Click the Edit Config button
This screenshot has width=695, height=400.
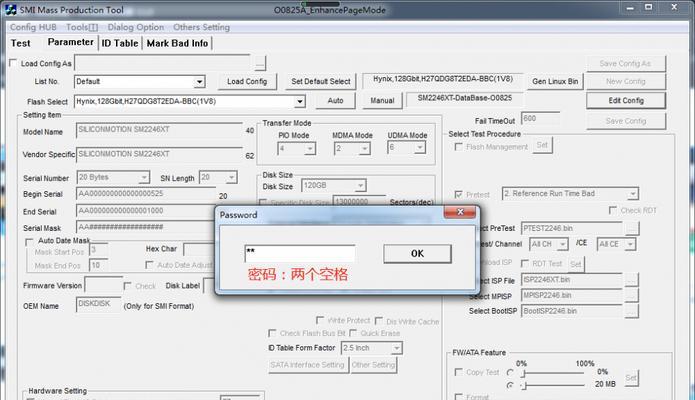626,101
